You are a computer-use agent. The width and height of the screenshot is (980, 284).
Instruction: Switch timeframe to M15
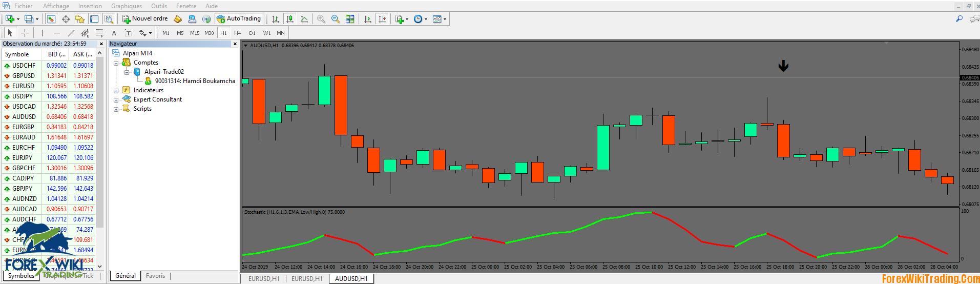point(195,33)
